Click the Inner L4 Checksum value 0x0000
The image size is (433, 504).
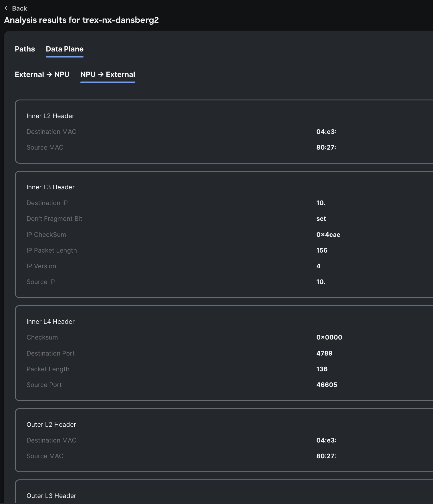[x=329, y=337]
